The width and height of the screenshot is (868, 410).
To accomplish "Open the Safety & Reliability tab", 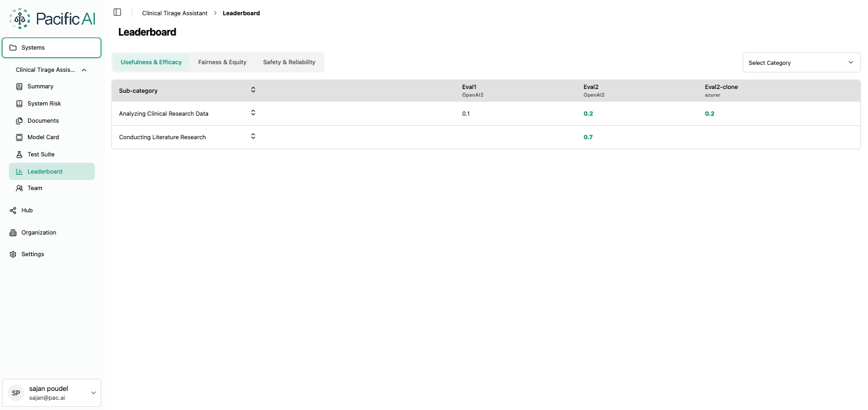I will tap(290, 62).
